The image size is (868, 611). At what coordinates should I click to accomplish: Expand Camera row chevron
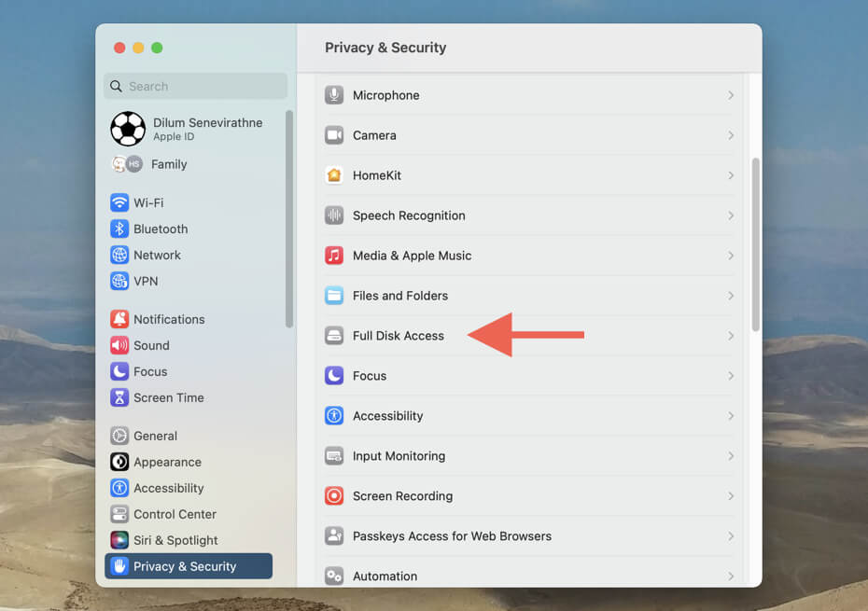(x=731, y=135)
